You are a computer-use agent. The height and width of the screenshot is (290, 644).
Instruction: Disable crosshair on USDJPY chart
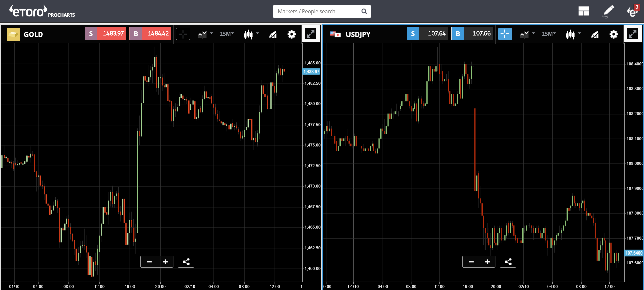tap(505, 34)
